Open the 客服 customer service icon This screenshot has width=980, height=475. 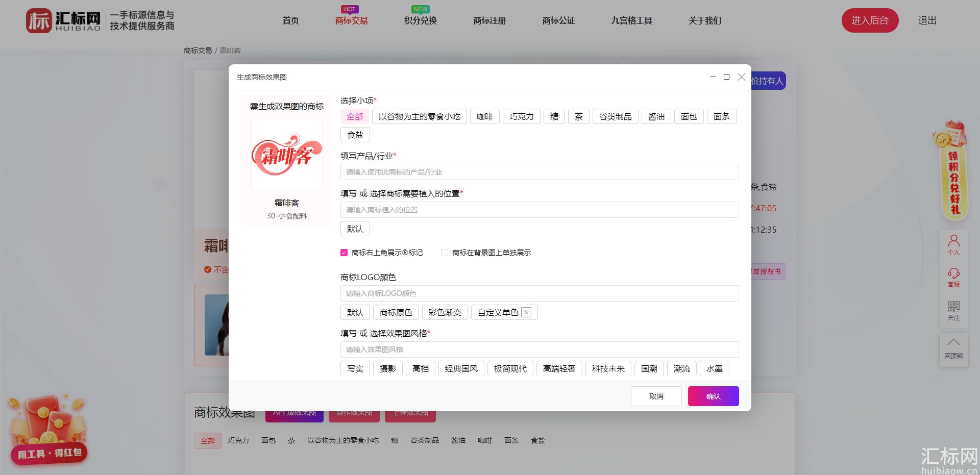(953, 278)
